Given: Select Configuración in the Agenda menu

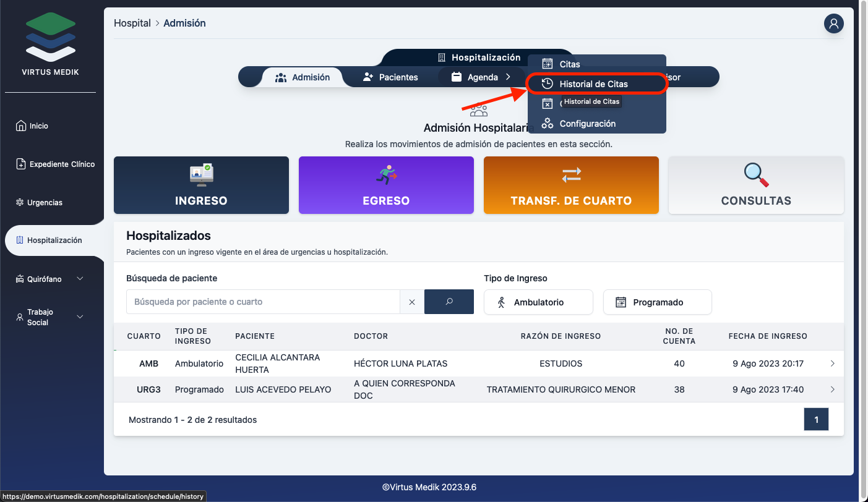Looking at the screenshot, I should tap(587, 124).
